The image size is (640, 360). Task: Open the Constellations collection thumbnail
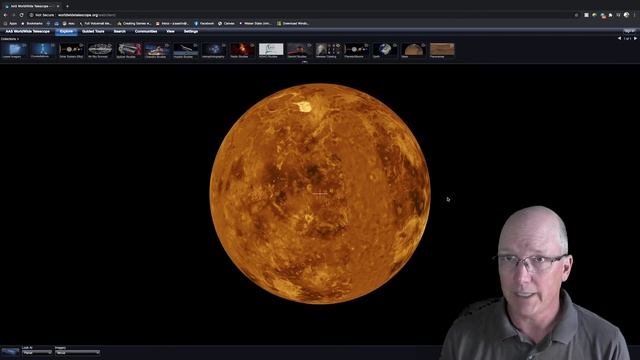point(43,50)
